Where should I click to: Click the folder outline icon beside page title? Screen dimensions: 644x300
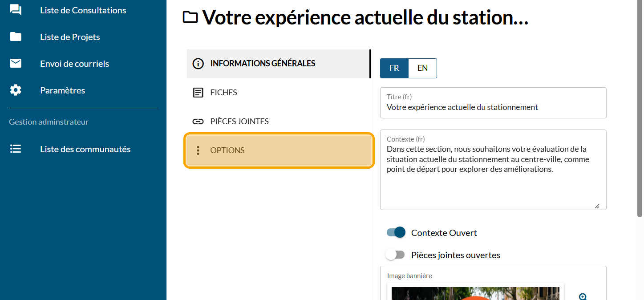click(190, 17)
